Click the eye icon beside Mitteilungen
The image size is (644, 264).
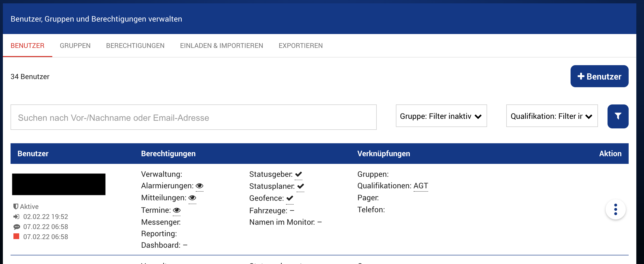(x=192, y=198)
